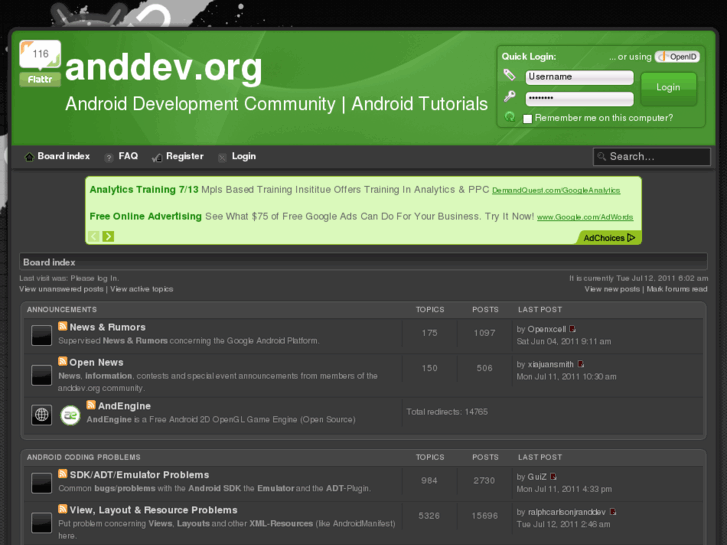Open the SDK/ADT/Emulator Problems forum

point(140,475)
